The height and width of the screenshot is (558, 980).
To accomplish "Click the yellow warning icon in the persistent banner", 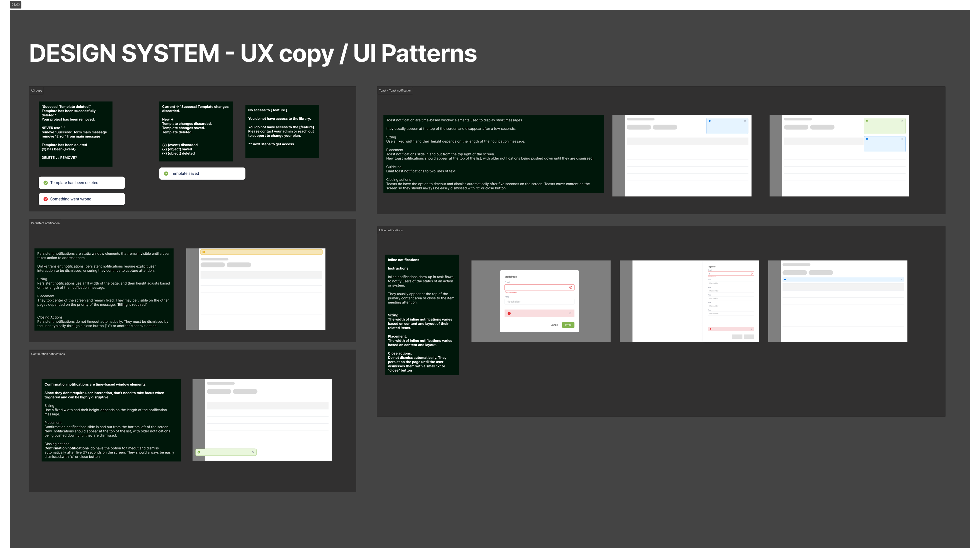I will (204, 252).
